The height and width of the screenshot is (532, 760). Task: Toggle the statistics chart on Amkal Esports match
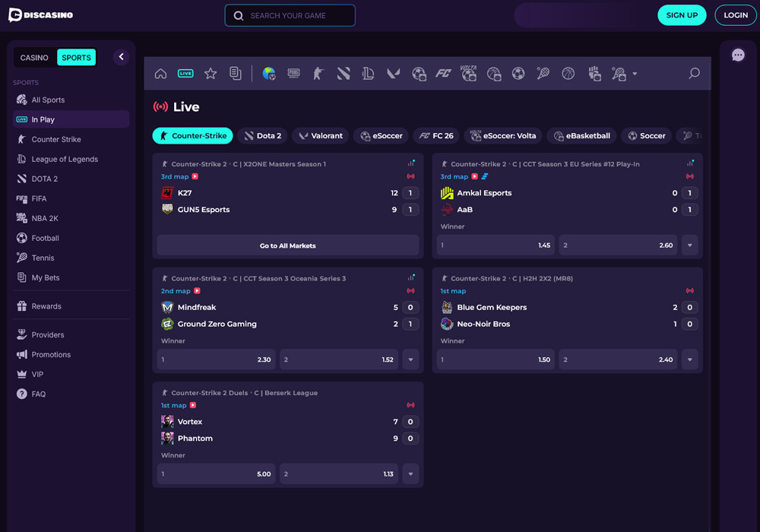tap(690, 162)
